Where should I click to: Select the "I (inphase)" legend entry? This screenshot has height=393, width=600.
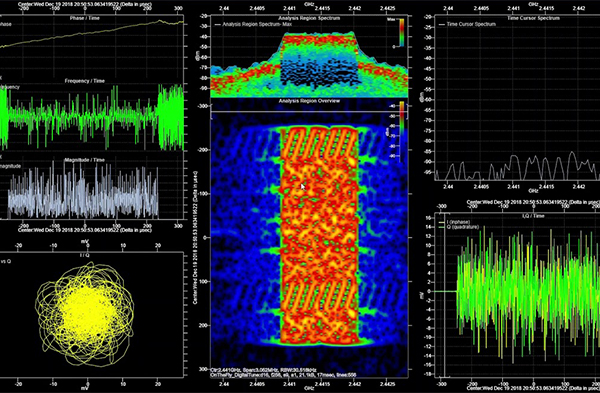455,222
